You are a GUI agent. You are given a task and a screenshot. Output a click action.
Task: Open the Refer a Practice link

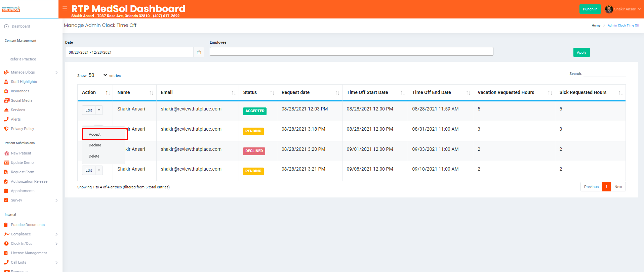tap(23, 59)
